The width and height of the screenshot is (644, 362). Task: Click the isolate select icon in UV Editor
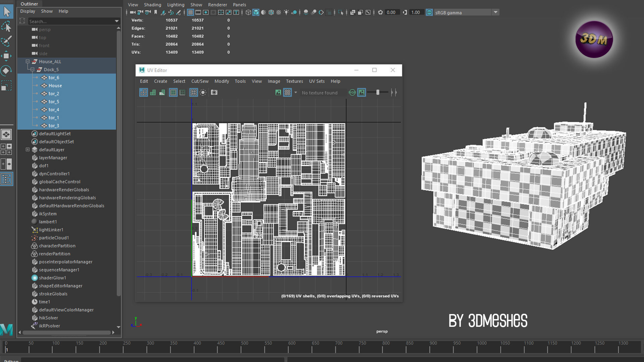pyautogui.click(x=203, y=93)
